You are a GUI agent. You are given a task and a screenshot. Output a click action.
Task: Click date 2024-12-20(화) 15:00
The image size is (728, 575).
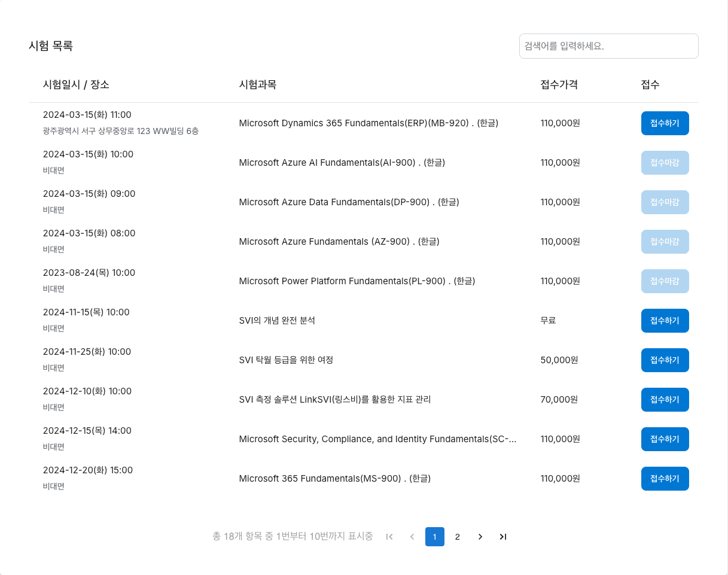pos(88,470)
